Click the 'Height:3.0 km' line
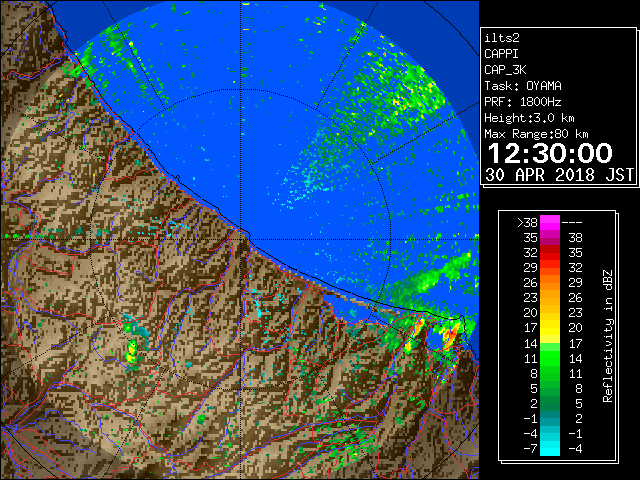This screenshot has width=640, height=480. pyautogui.click(x=529, y=118)
